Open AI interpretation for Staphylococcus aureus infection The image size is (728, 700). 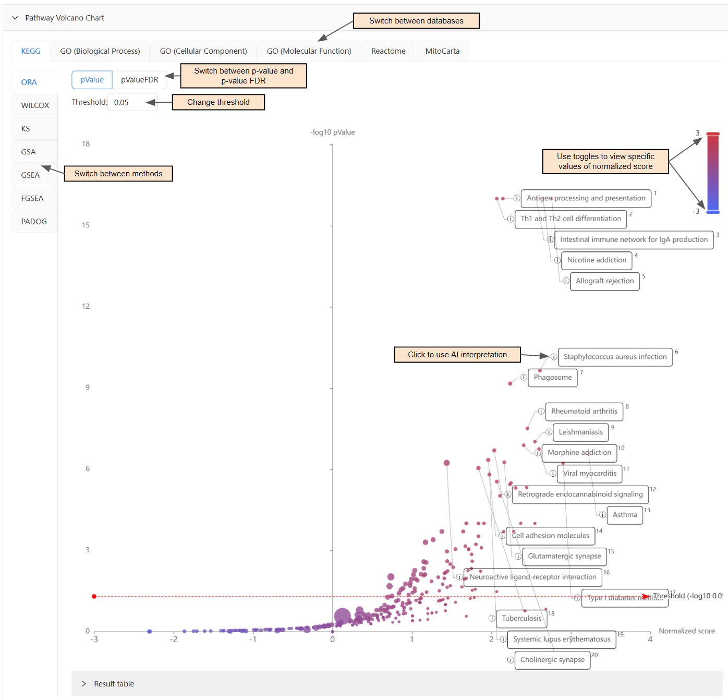tap(553, 357)
